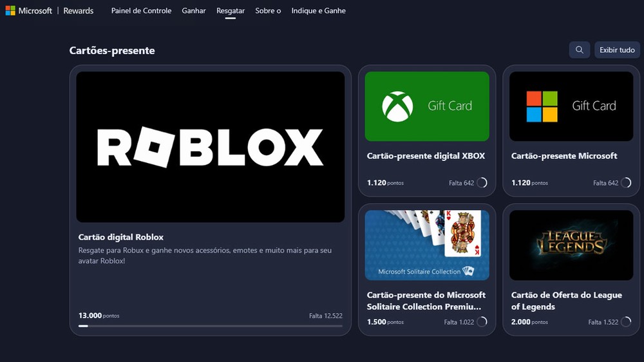
Task: Click Cartão-presente digital XBOX title
Action: (x=426, y=156)
